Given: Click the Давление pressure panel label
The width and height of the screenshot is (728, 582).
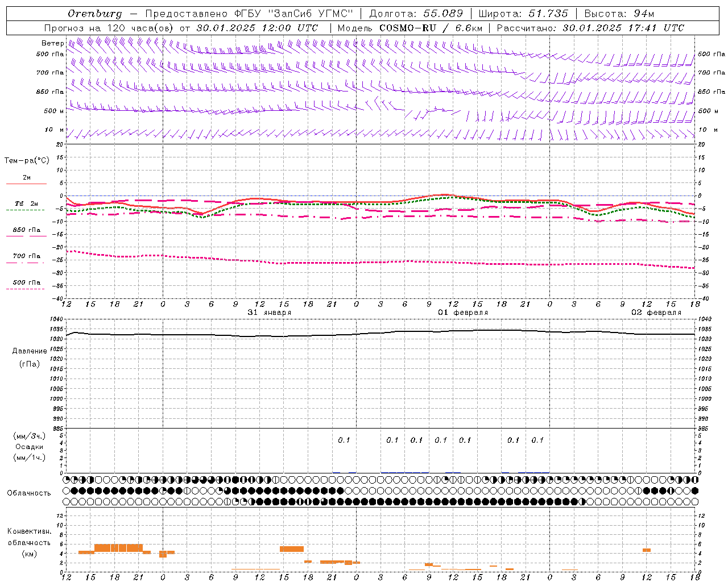Looking at the screenshot, I should click(30, 351).
